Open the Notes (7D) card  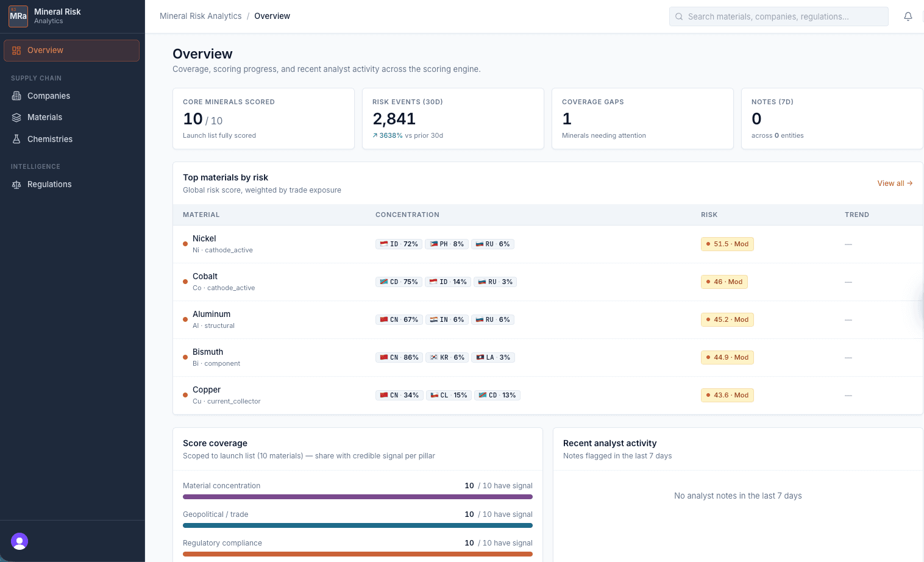[x=832, y=118]
